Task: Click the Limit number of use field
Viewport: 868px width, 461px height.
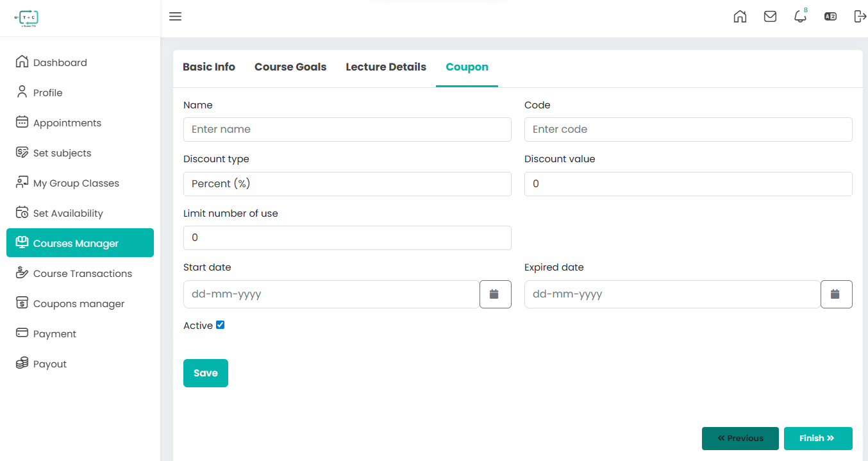Action: click(347, 238)
